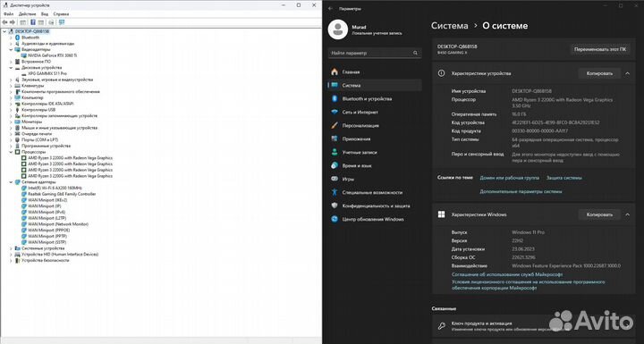This screenshot has width=644, height=344.
Task: Select Программные устройства tree item
Action: coord(46,146)
